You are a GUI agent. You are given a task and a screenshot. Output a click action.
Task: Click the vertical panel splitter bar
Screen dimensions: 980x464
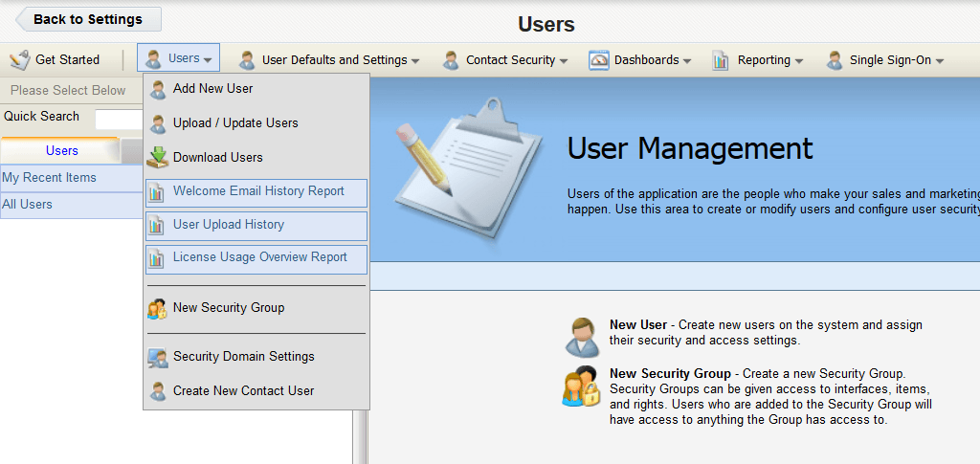[360, 437]
